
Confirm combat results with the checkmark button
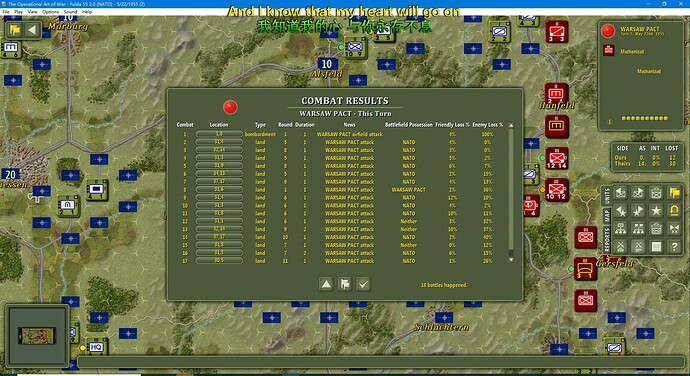point(363,284)
